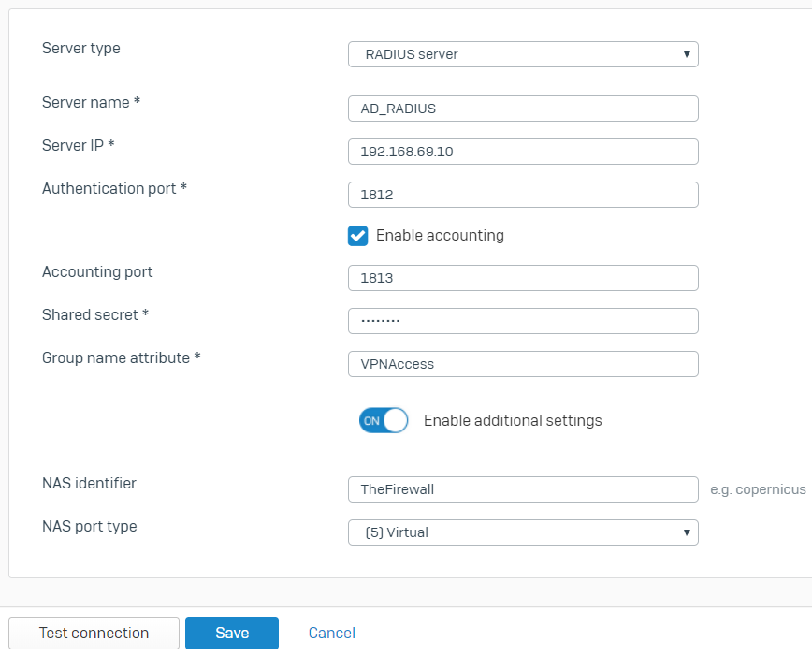Expand the NAS port type list arrow
Image resolution: width=812 pixels, height=656 pixels.
click(686, 532)
